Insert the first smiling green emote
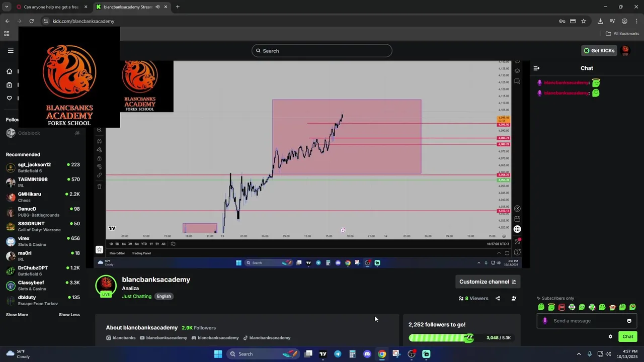Screen dimensions: 644x362 541,307
